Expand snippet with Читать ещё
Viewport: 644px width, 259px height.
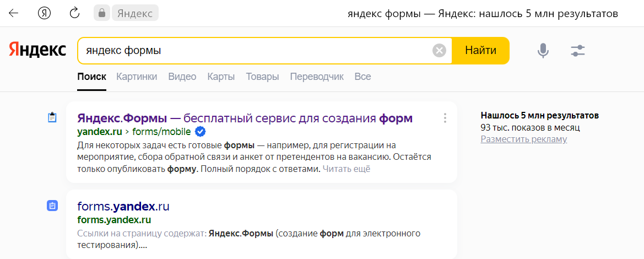[346, 169]
